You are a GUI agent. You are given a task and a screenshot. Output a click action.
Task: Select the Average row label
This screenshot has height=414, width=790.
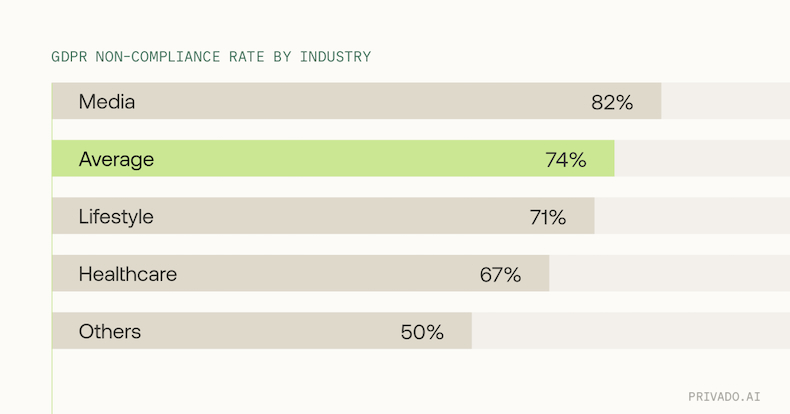pos(116,159)
